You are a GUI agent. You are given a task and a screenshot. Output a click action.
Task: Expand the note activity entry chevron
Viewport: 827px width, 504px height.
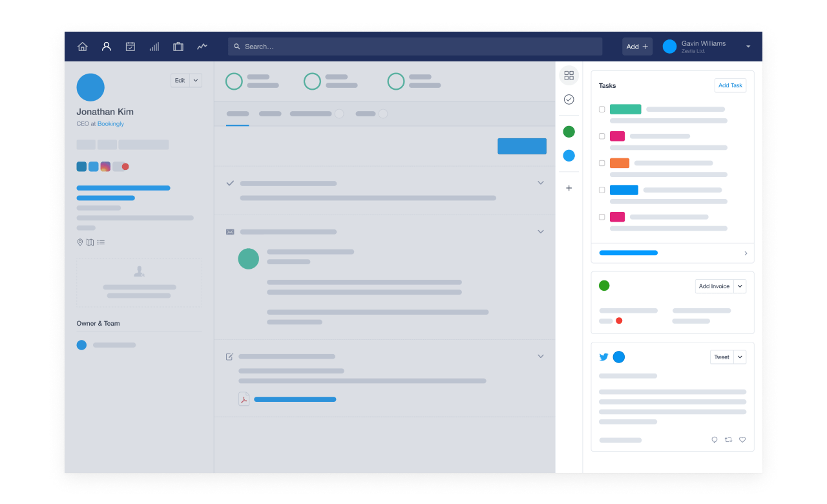541,356
